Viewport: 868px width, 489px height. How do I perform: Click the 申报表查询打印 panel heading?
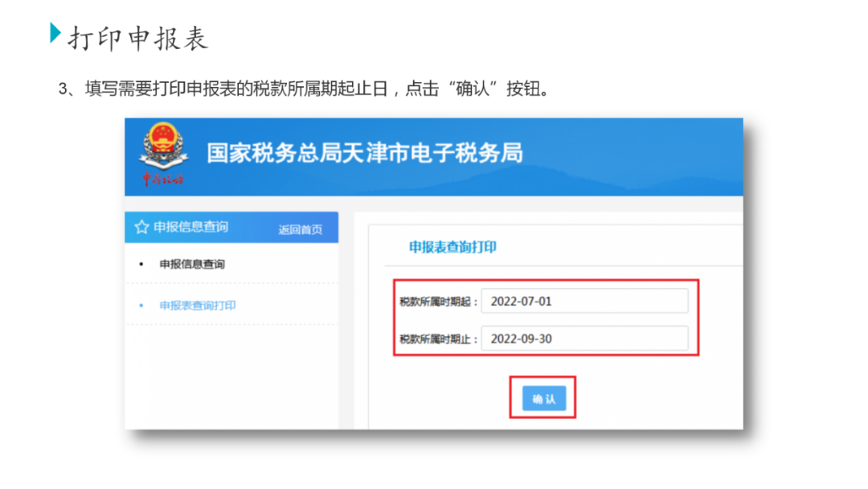click(452, 247)
